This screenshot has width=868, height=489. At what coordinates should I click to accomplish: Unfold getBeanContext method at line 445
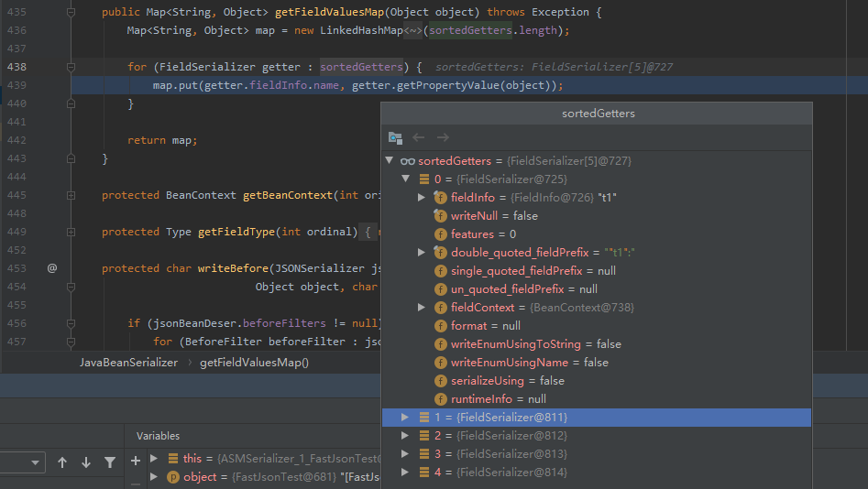(71, 195)
